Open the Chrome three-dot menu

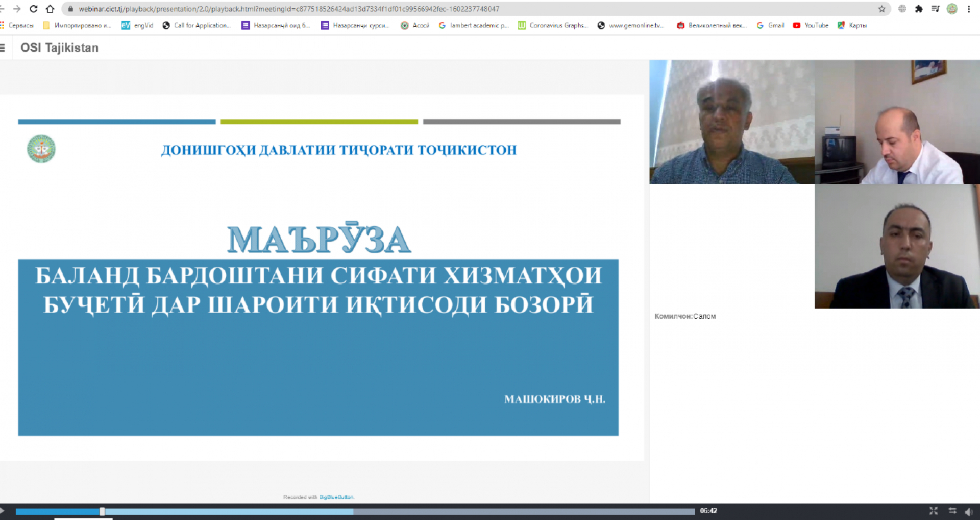[x=969, y=9]
